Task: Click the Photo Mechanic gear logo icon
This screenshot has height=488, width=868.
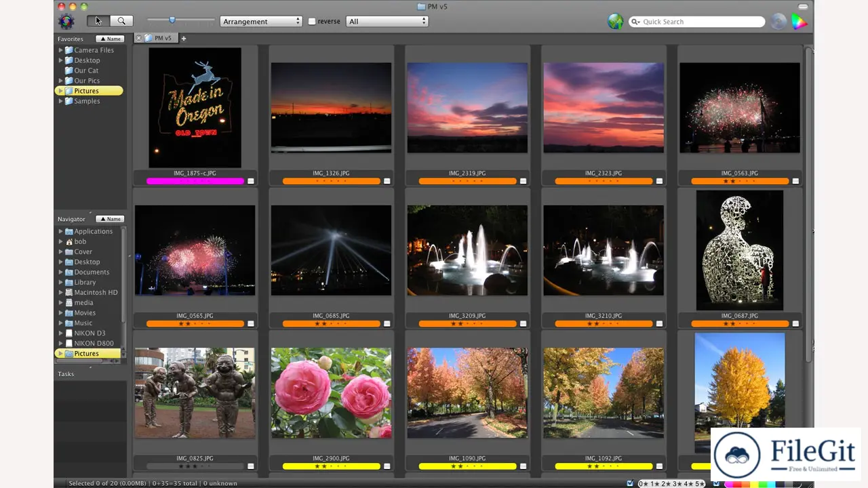Action: click(66, 22)
